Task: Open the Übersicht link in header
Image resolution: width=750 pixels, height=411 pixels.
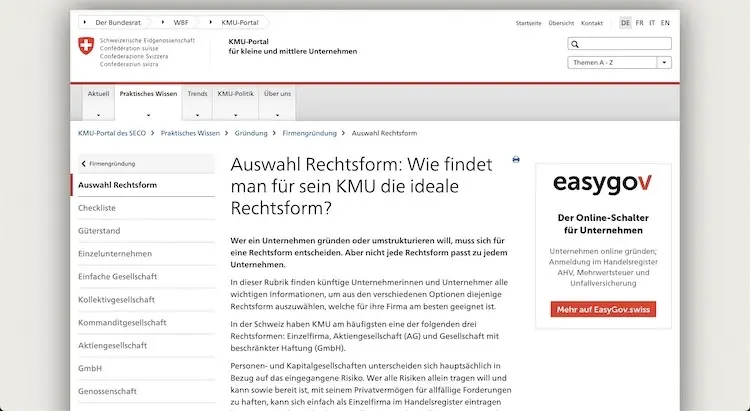Action: click(x=561, y=23)
